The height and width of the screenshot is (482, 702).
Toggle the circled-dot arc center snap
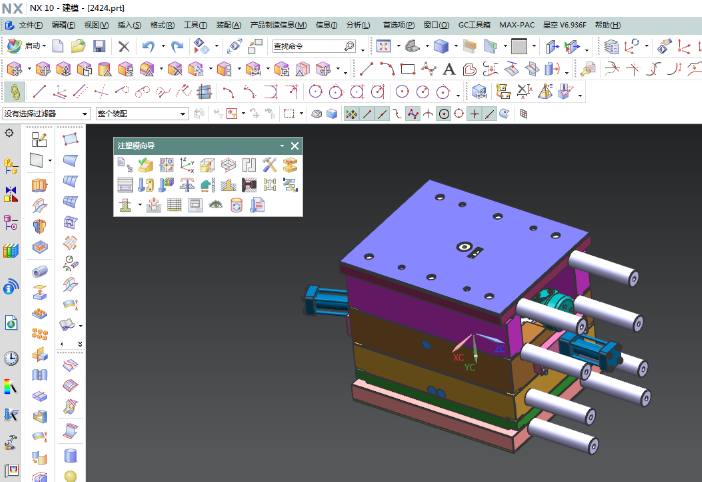(x=443, y=114)
